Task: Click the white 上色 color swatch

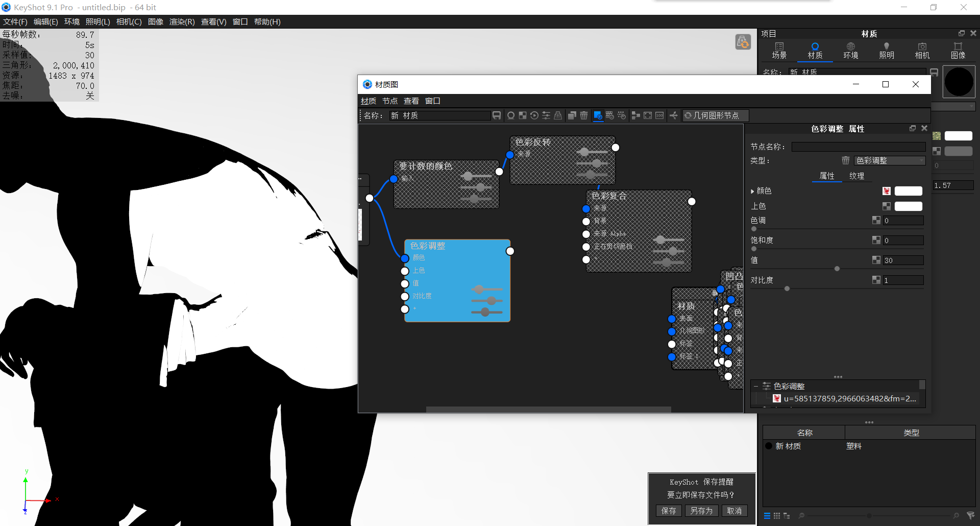Action: click(908, 206)
